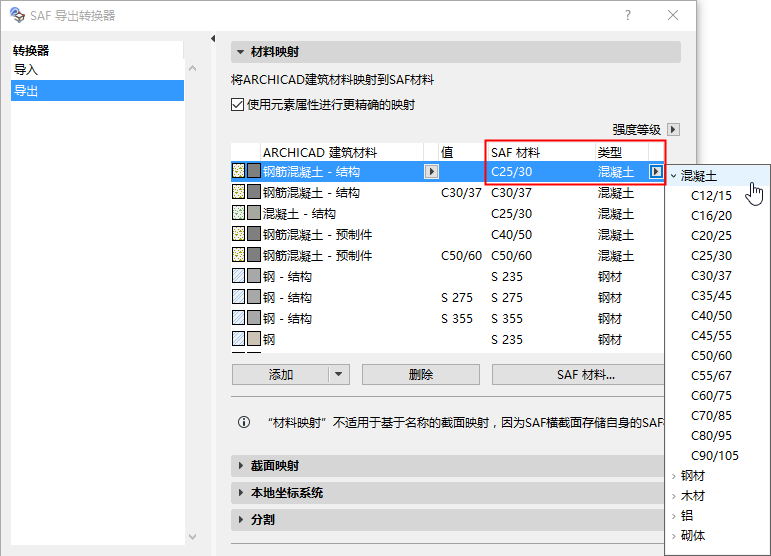Select C50/60 in the popup menu

click(711, 356)
